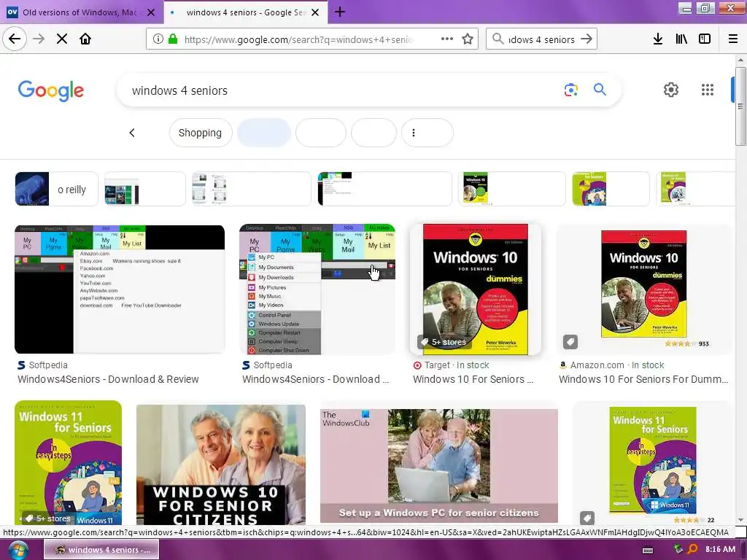Click the browser forward arrow
747x560 pixels.
coord(39,39)
